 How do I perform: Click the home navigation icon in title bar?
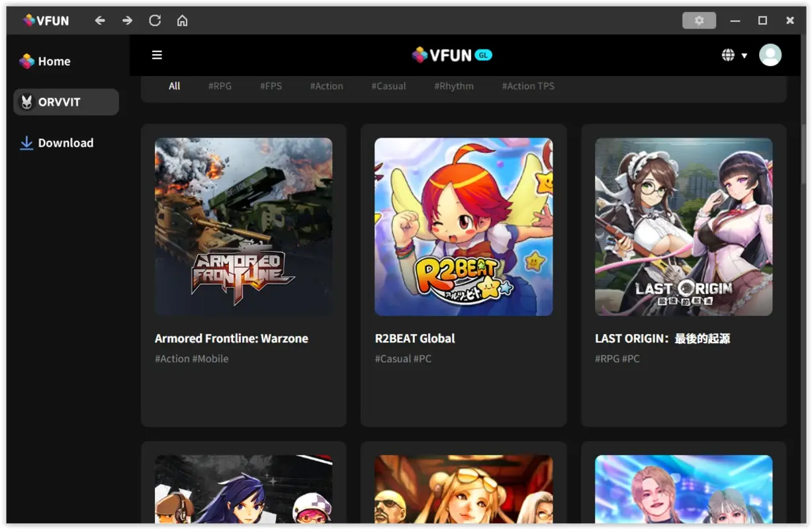pos(182,20)
